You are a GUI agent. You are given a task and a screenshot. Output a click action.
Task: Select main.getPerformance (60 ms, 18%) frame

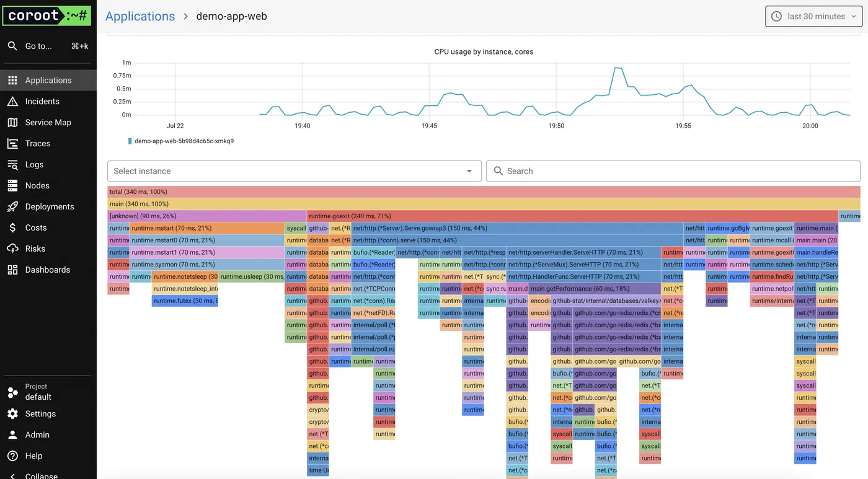pyautogui.click(x=595, y=289)
